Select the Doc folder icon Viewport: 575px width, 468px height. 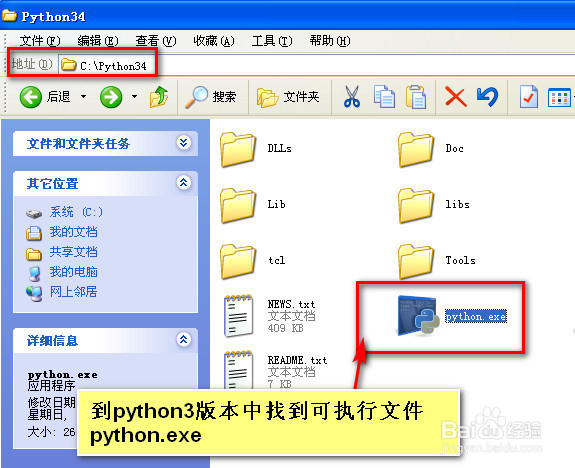pos(416,149)
